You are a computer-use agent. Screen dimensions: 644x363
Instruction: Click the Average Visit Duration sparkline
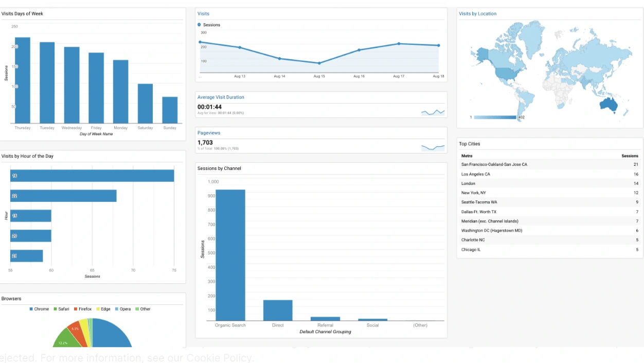[433, 111]
